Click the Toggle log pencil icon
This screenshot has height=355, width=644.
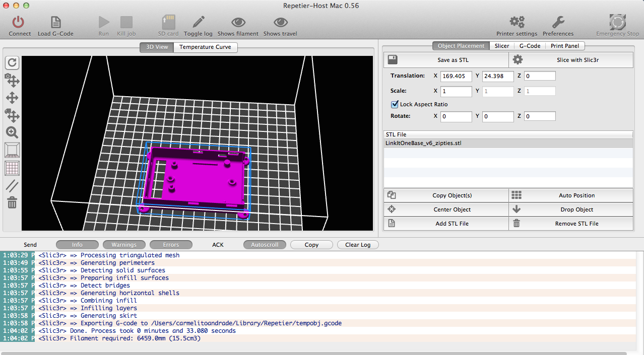pyautogui.click(x=198, y=22)
